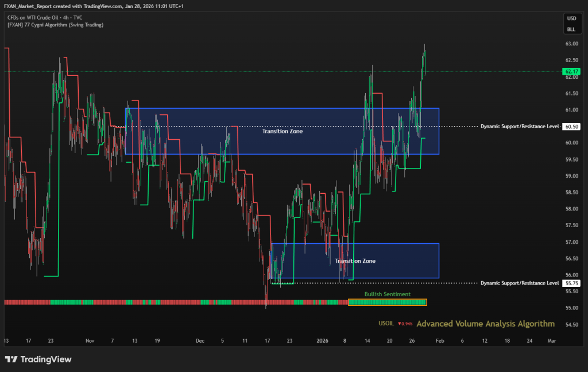This screenshot has width=588, height=372.
Task: Click the current price tag 62.17
Action: (x=571, y=71)
